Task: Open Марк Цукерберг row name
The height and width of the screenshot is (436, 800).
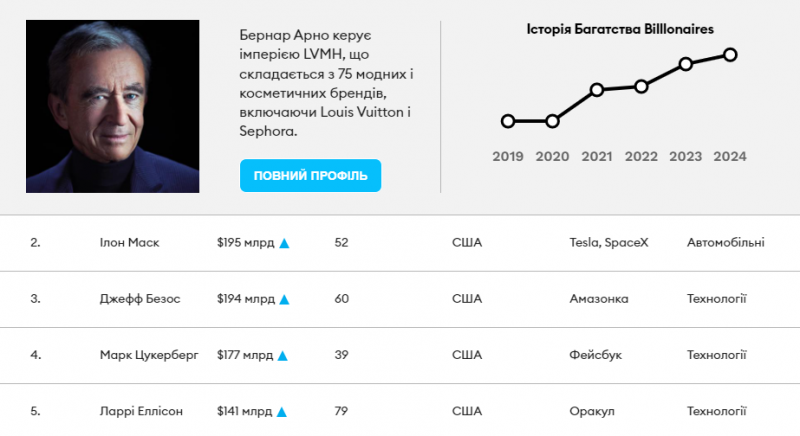Action: (x=149, y=355)
